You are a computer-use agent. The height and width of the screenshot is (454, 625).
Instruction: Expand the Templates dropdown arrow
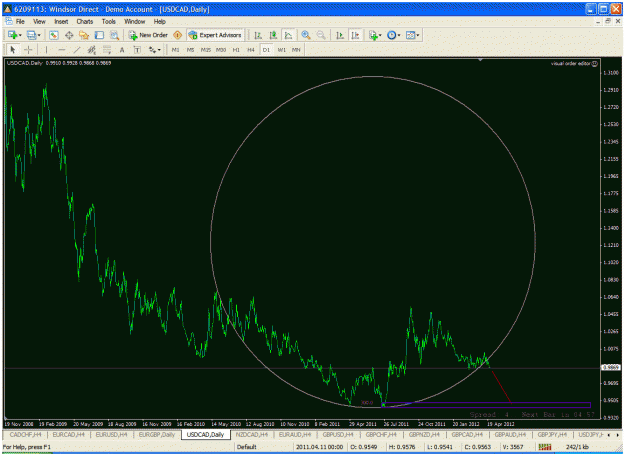point(417,35)
